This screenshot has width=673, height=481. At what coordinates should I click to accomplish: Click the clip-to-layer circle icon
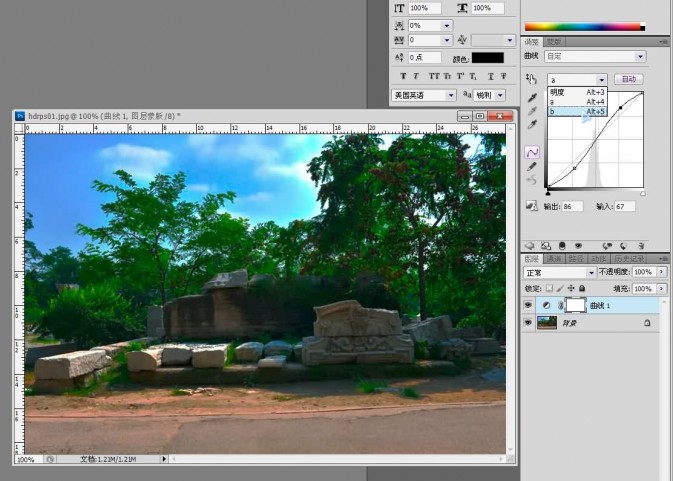562,246
